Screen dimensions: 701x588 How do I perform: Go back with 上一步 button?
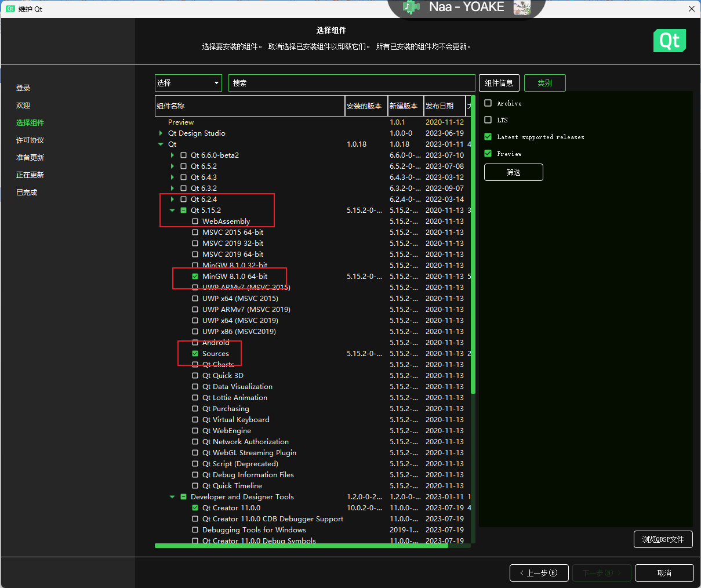point(539,573)
